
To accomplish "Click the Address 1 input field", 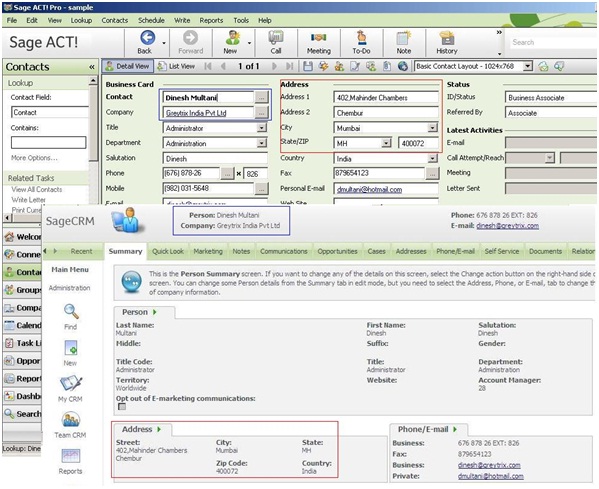I will point(386,97).
